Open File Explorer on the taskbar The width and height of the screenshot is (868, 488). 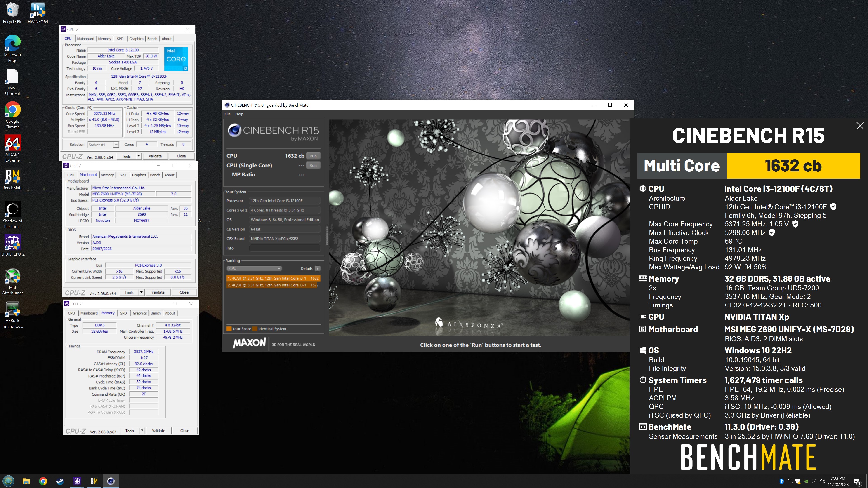click(26, 481)
